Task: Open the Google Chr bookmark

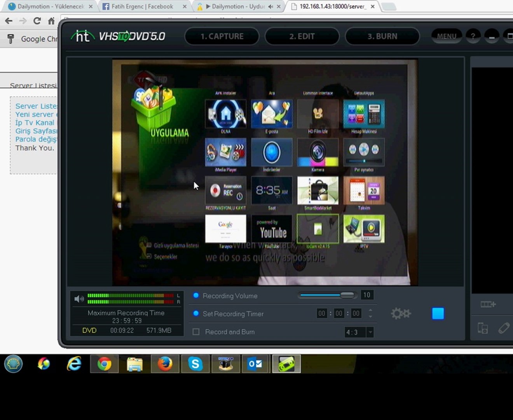Action: coord(33,39)
